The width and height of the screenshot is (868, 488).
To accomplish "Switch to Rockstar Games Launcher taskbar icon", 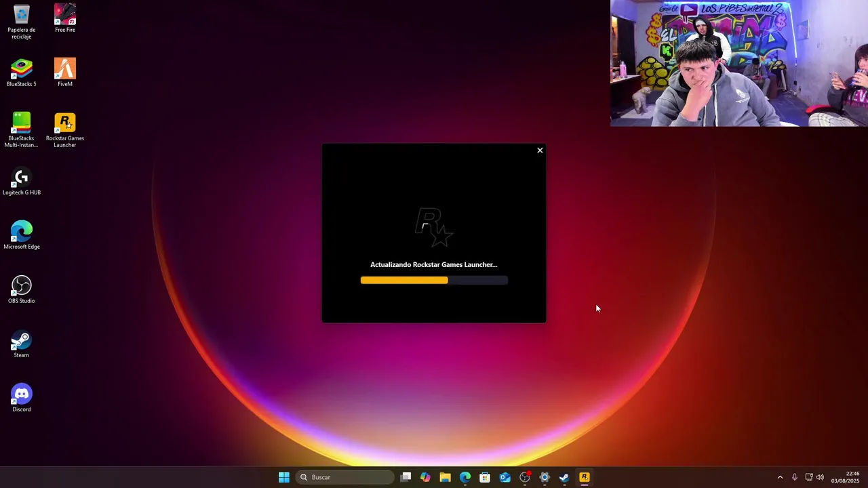I will pos(585,477).
